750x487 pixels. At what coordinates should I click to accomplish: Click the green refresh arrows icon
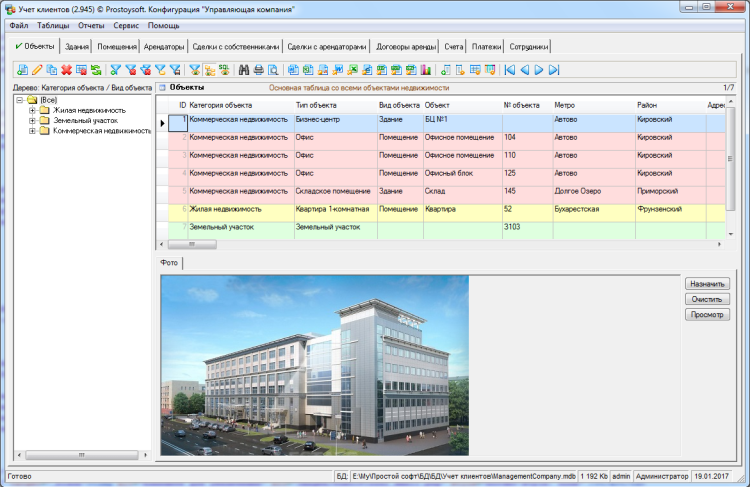pyautogui.click(x=95, y=70)
